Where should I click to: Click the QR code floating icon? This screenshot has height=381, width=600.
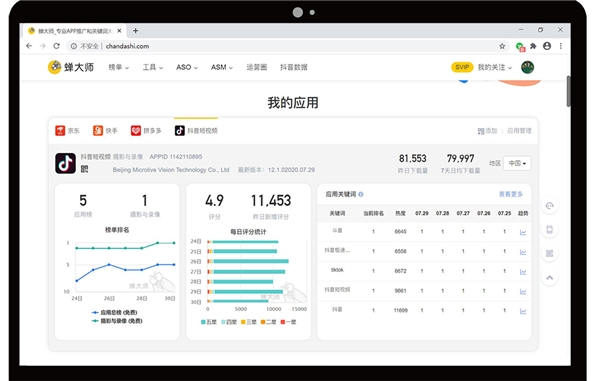(x=549, y=253)
